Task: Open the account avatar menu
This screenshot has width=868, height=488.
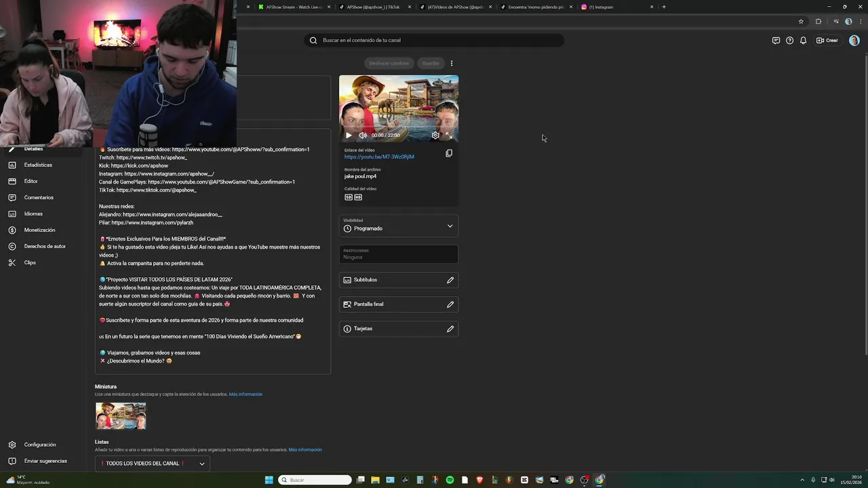Action: pyautogui.click(x=854, y=41)
